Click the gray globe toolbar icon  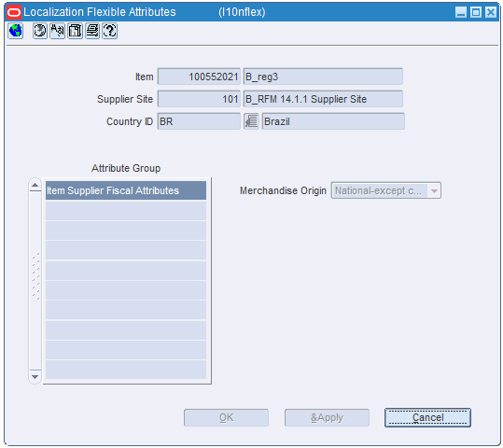click(40, 31)
